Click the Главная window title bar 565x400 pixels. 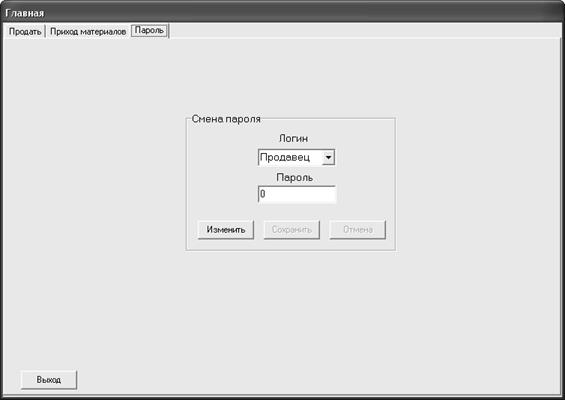click(x=282, y=13)
